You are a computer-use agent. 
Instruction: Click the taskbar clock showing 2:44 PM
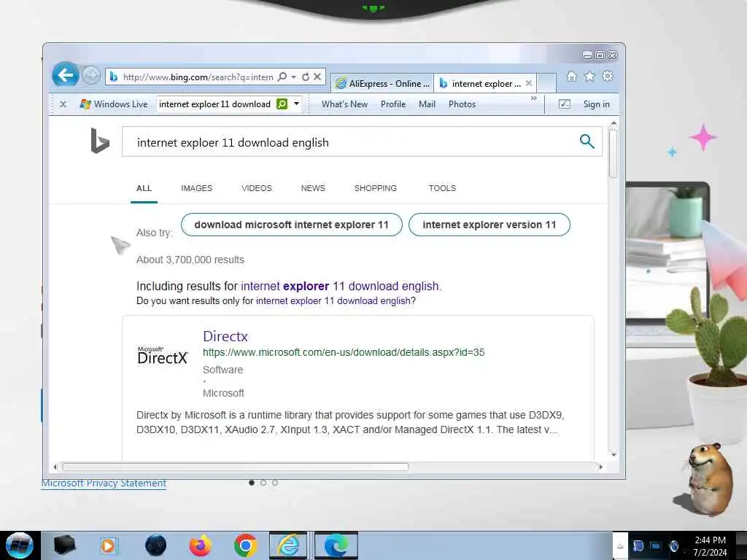click(x=710, y=545)
